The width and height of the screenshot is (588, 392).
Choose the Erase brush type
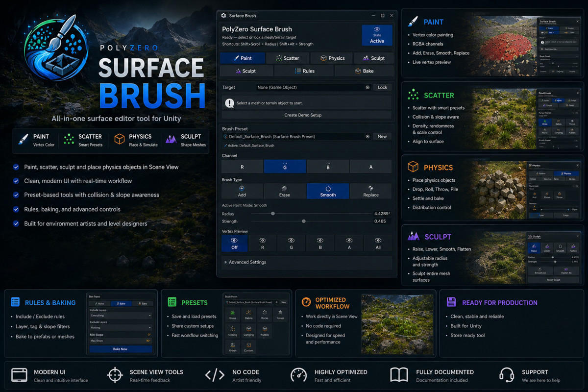tap(285, 191)
